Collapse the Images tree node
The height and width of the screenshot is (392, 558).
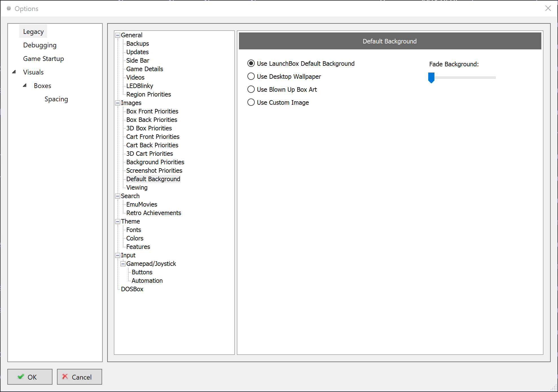(x=118, y=103)
